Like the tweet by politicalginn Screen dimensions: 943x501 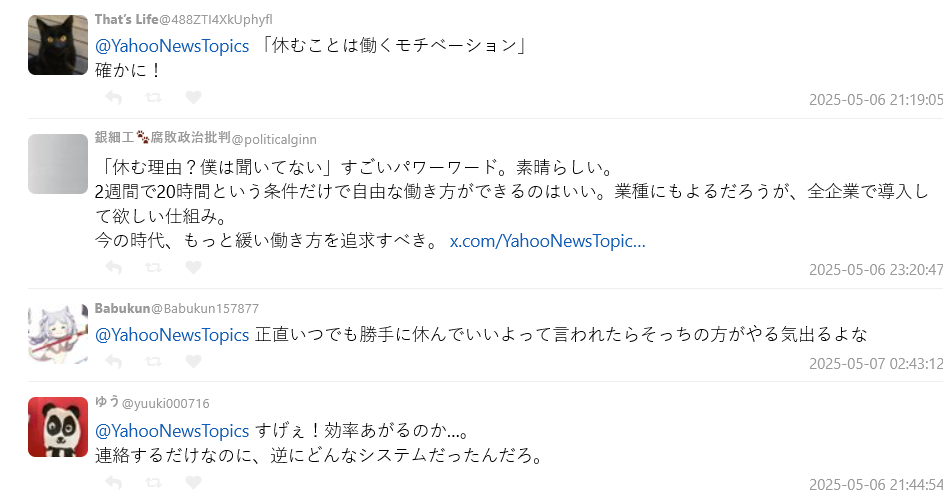click(194, 268)
